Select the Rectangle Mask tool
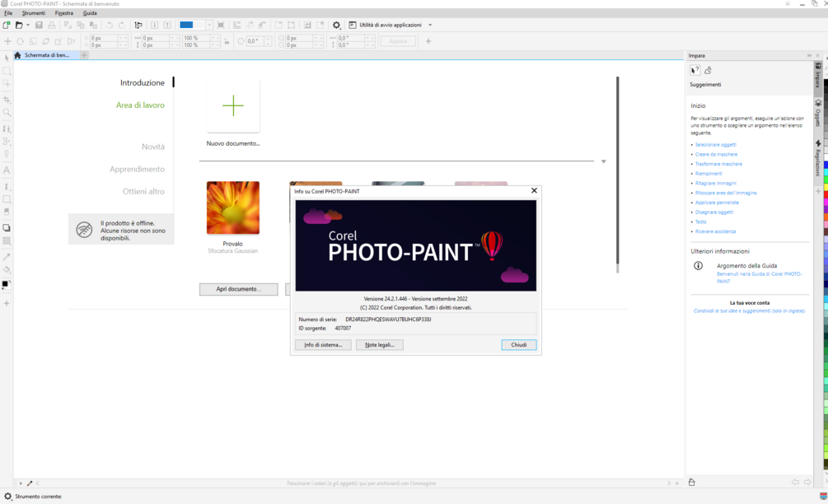 point(7,71)
